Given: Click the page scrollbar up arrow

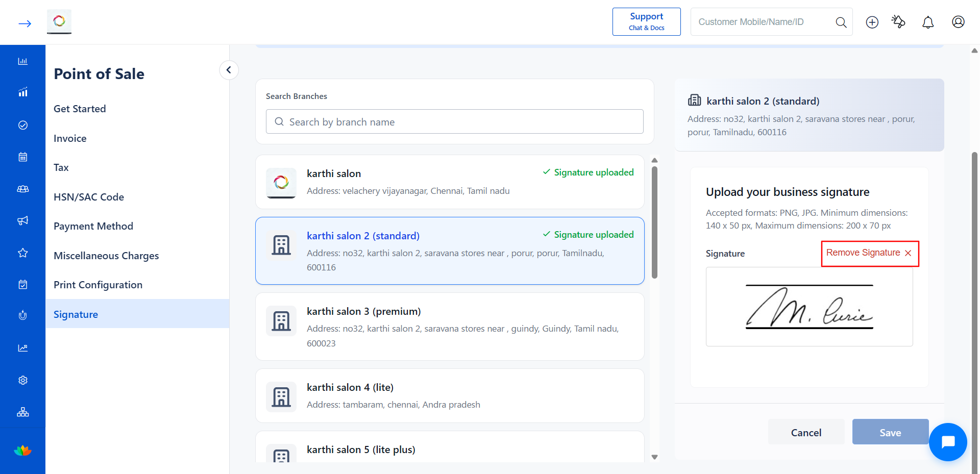Looking at the screenshot, I should [974, 51].
